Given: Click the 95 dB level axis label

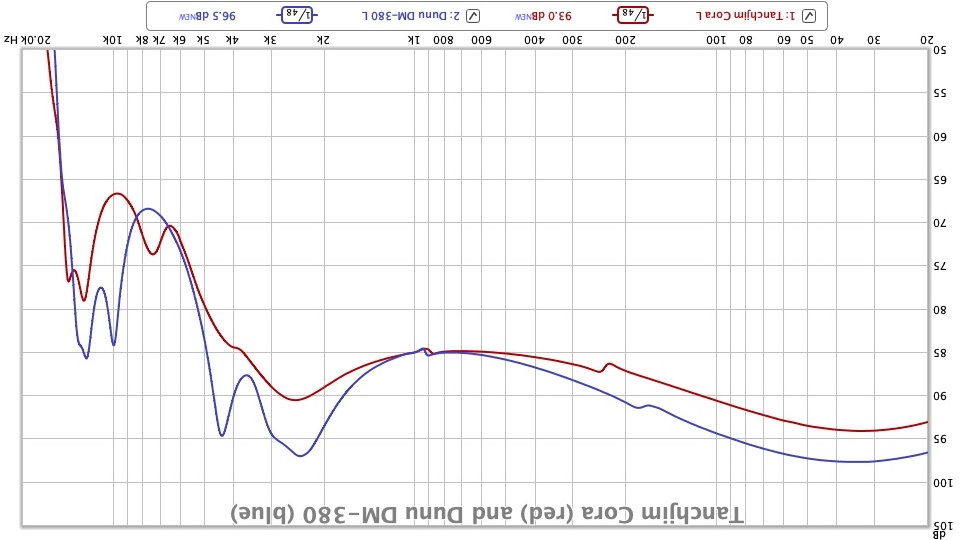Looking at the screenshot, I should point(940,439).
